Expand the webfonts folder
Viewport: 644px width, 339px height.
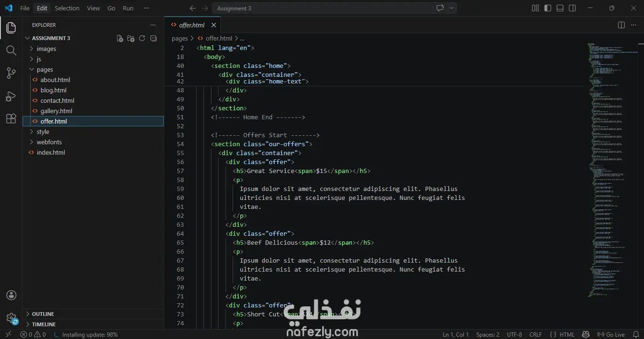coord(93,142)
